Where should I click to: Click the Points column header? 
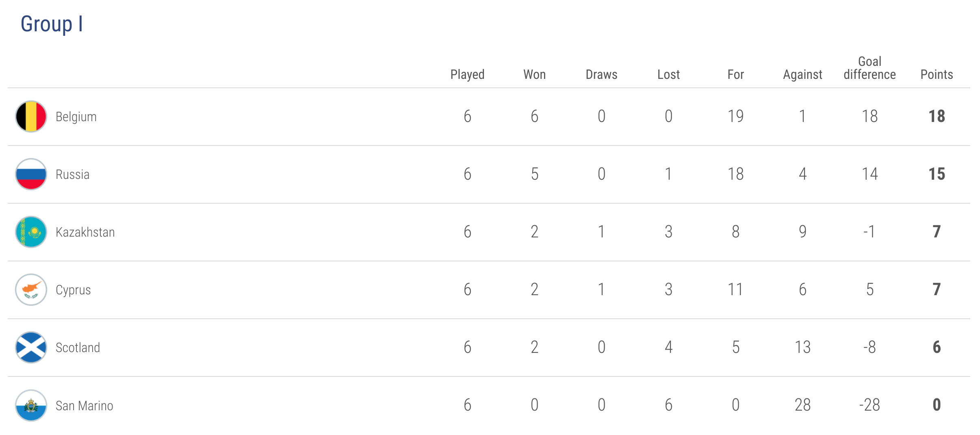point(937,74)
